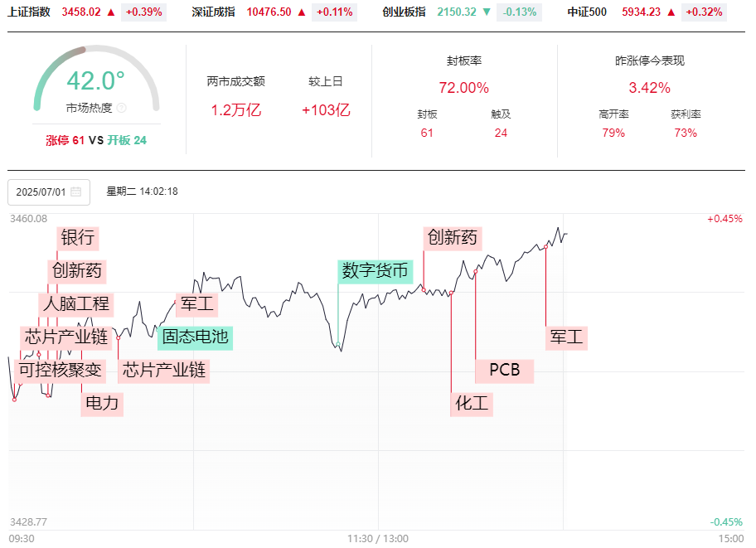Click the 2025/07/01 date text
Viewport: 756px width, 548px height.
(x=39, y=192)
